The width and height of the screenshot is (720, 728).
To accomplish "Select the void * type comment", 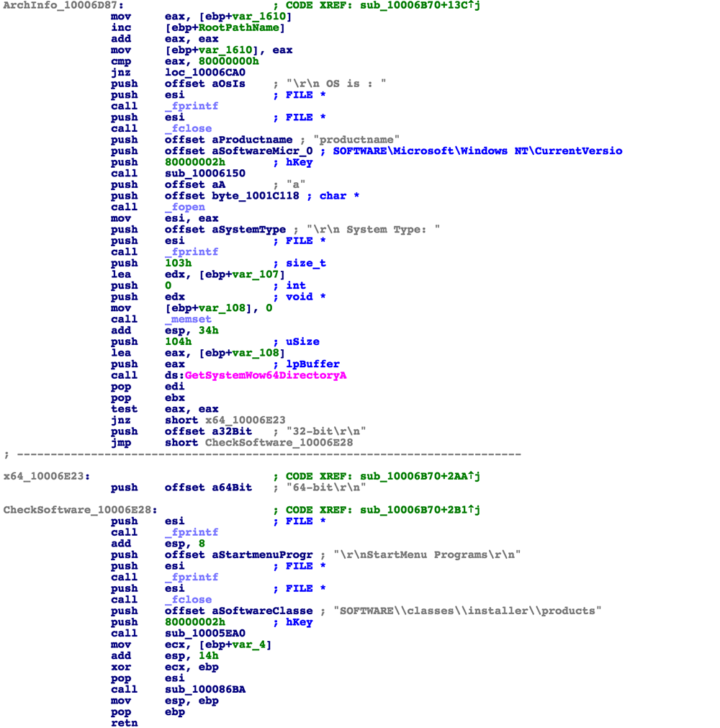I will point(306,297).
